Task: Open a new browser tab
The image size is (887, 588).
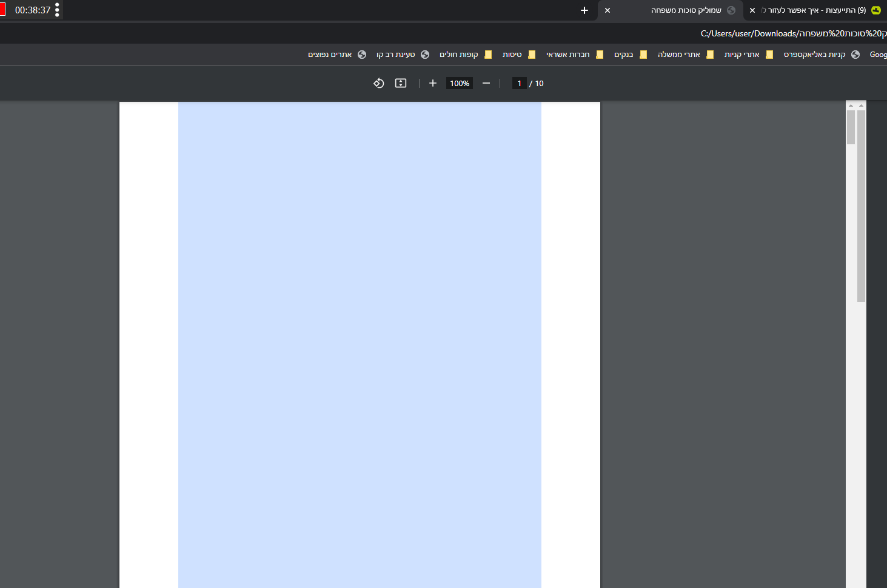Action: (584, 10)
